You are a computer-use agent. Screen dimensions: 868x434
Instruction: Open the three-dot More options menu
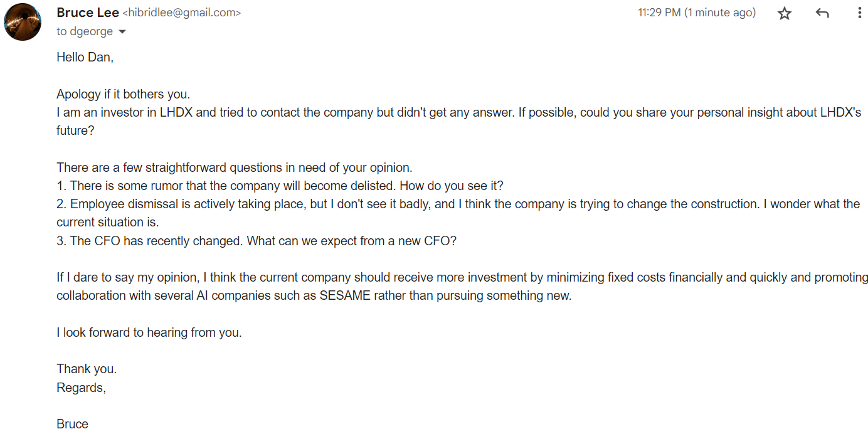click(x=859, y=13)
